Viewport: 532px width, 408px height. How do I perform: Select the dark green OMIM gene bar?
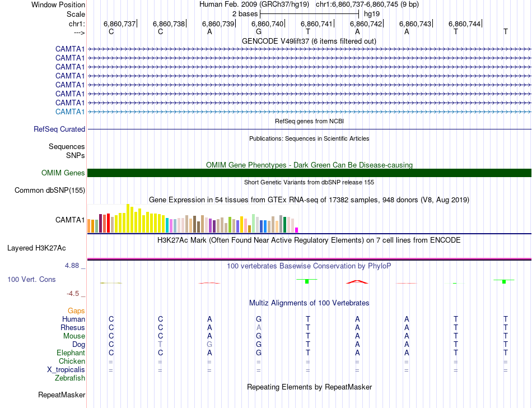(x=309, y=173)
